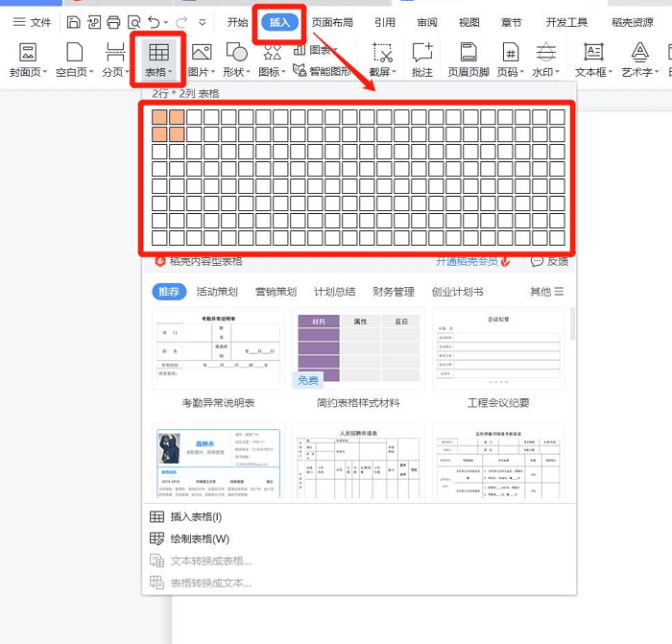Choose 绘制表格(W) draw table option

(200, 538)
